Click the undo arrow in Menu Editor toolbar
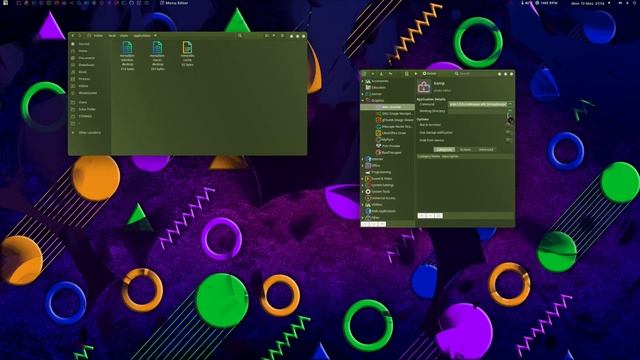The height and width of the screenshot is (360, 640). coord(390,74)
